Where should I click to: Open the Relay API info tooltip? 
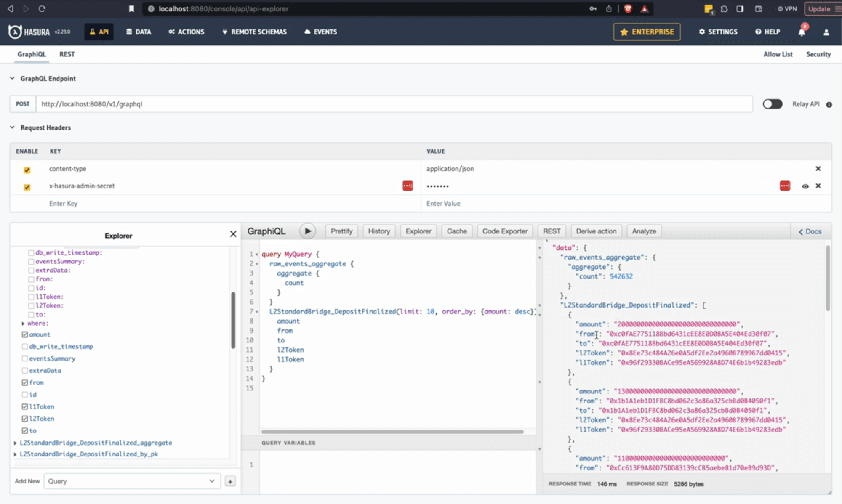click(x=829, y=104)
